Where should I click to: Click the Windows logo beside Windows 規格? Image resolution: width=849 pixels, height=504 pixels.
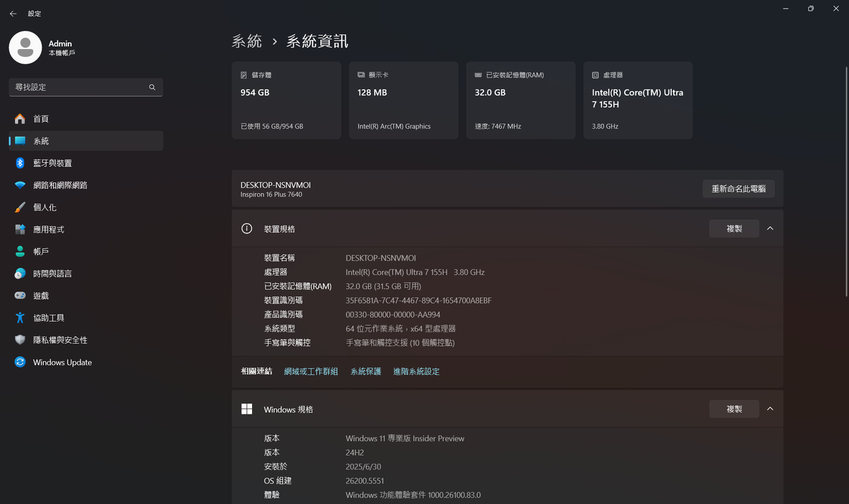(247, 409)
